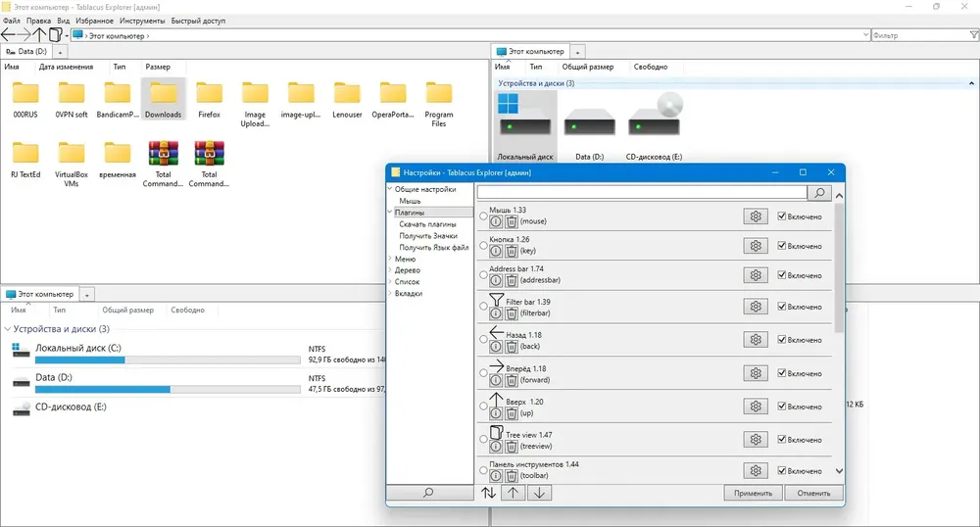Click the Tree view toolbar icon
Viewport: 980px width, 527px height.
(56, 34)
